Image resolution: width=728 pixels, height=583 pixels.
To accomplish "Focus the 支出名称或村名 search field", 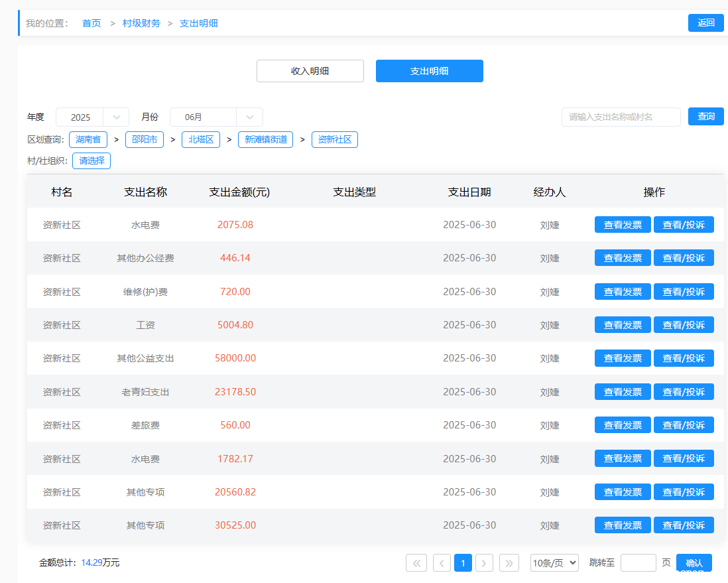I will (621, 117).
